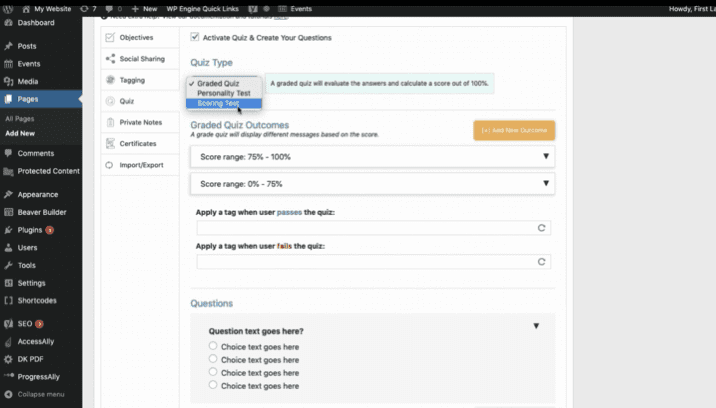
Task: Open the comments bubble icon in admin bar
Action: [109, 9]
